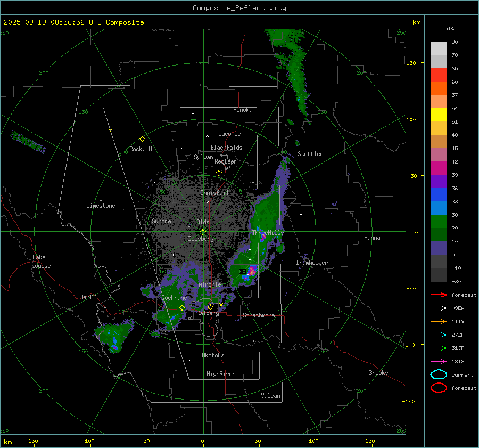
Task: Click the red forecast ellipse legend icon
Action: coord(439,388)
